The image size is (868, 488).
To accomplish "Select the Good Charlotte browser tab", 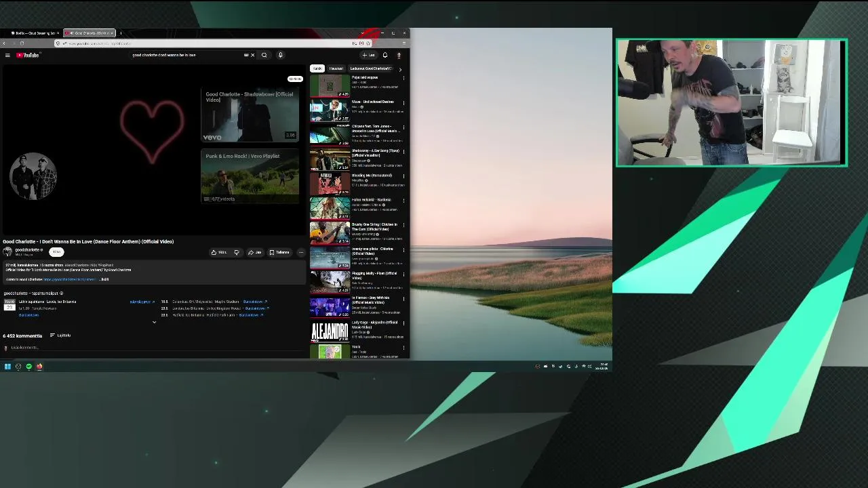I will point(90,33).
